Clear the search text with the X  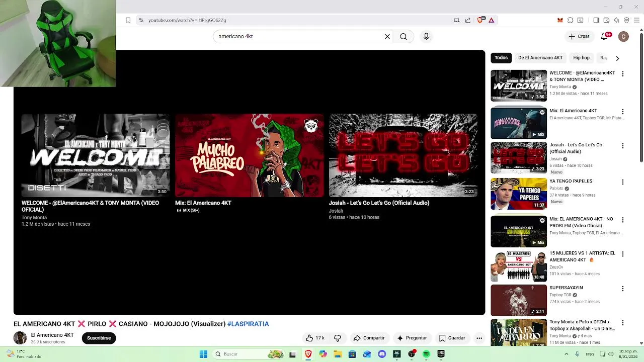[x=387, y=36]
